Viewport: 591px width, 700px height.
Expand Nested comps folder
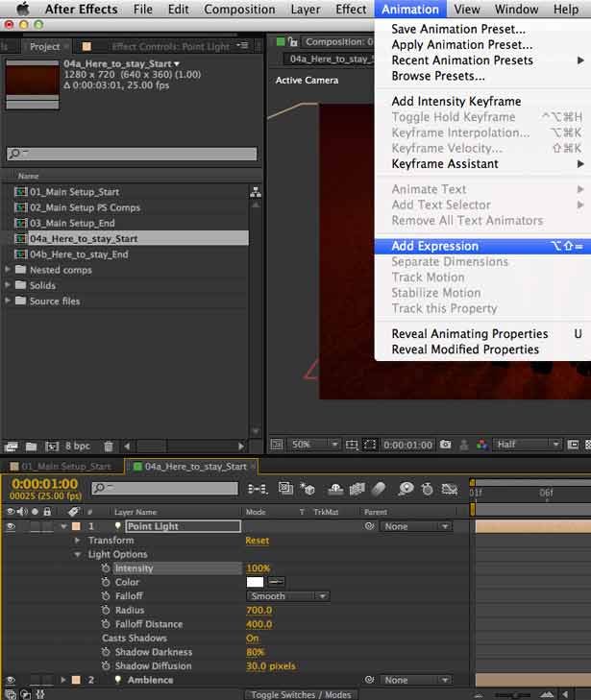tap(7, 270)
